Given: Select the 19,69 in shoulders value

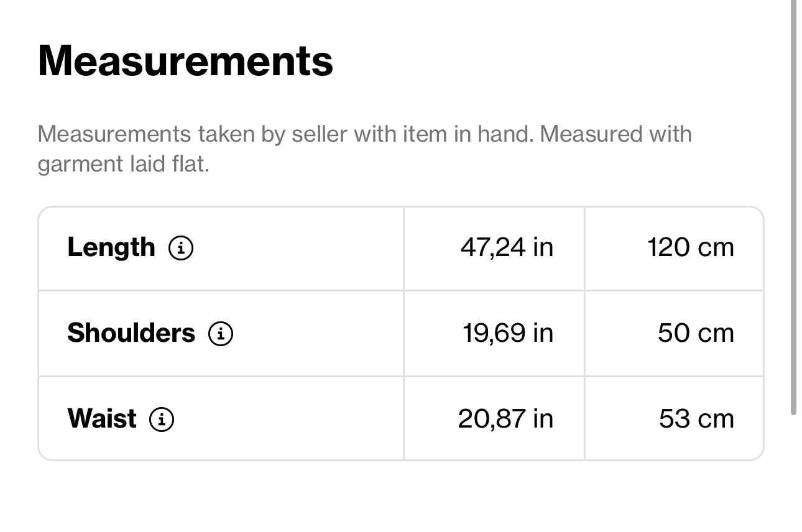Looking at the screenshot, I should tap(507, 333).
